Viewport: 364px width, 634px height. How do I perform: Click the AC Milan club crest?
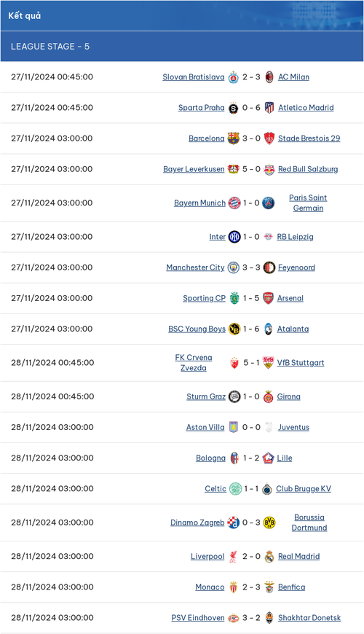[269, 77]
